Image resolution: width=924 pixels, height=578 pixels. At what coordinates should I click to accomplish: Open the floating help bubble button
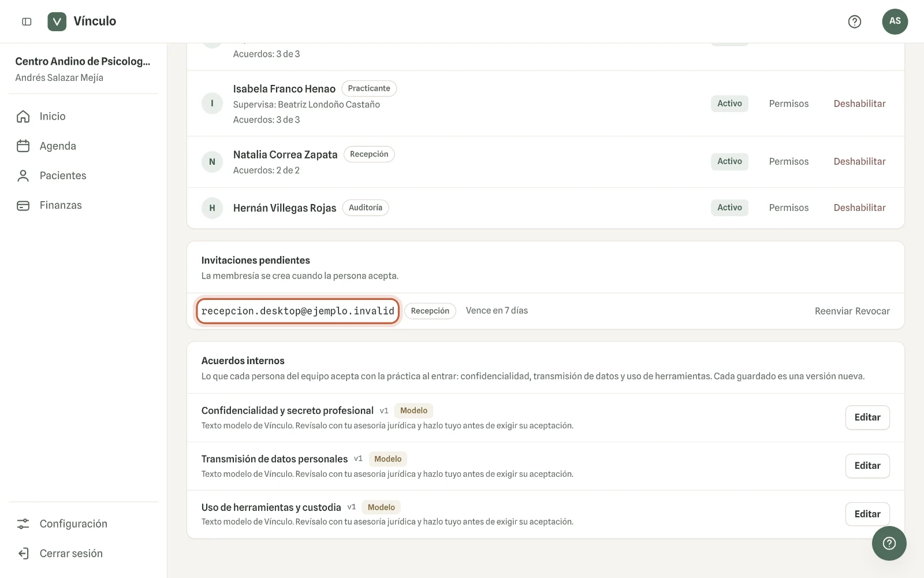point(889,543)
